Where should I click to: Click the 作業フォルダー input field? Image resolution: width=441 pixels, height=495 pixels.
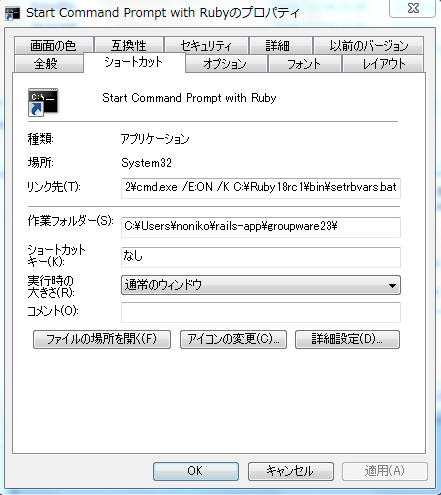[x=261, y=227]
